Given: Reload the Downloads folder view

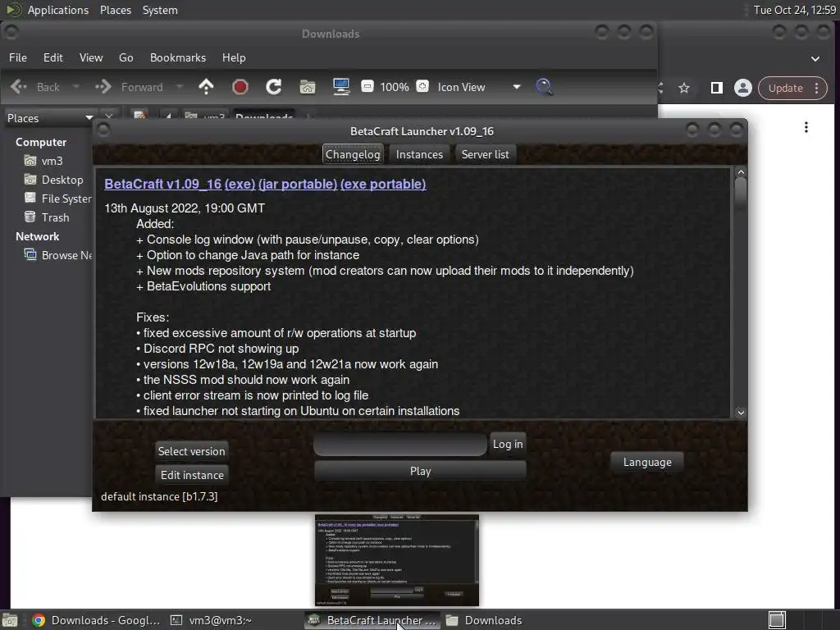Looking at the screenshot, I should coord(274,87).
